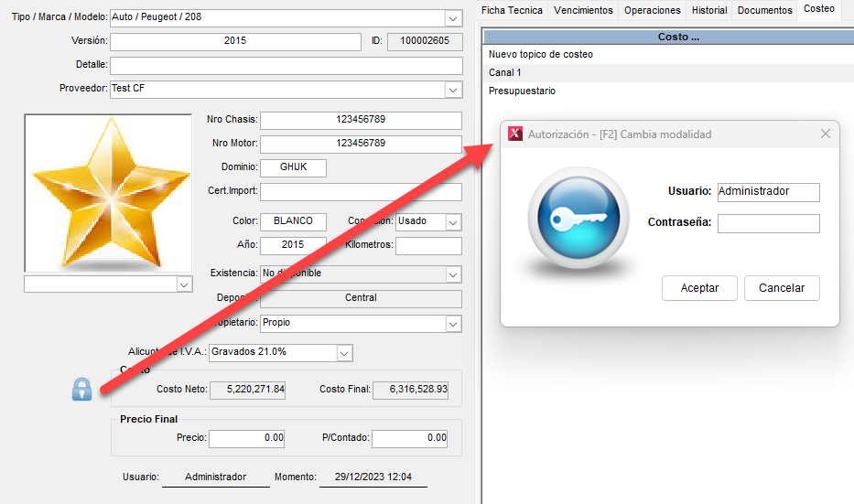Open the Vencimientos tab
The height and width of the screenshot is (504, 854).
pyautogui.click(x=583, y=10)
